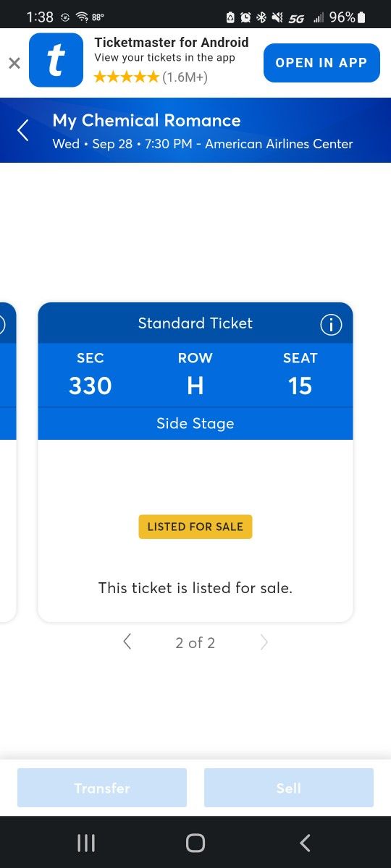Tap the Ticketmaster app logo icon

click(56, 61)
